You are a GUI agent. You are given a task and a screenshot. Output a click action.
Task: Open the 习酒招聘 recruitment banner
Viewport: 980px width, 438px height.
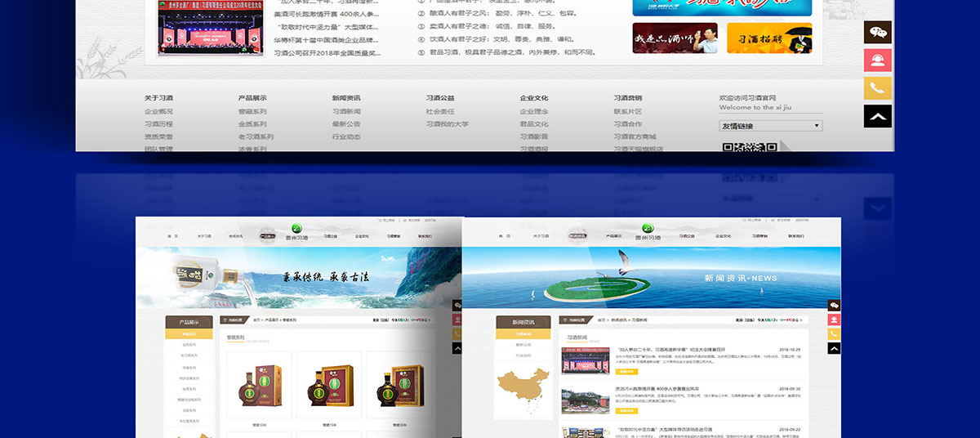click(x=769, y=38)
